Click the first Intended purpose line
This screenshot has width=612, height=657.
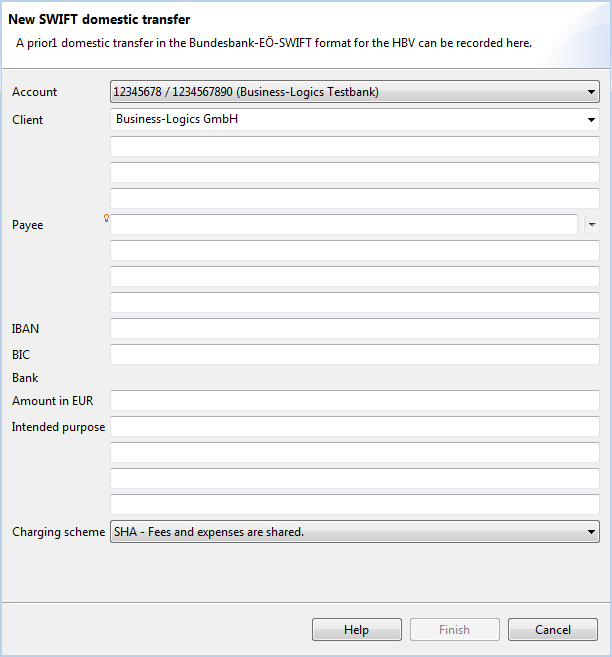pos(355,427)
